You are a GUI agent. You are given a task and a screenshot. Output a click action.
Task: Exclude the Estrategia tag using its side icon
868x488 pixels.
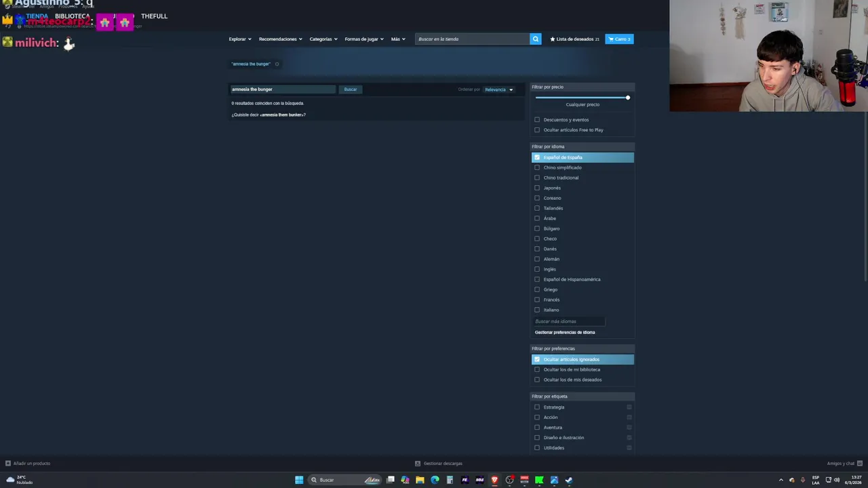coord(629,407)
